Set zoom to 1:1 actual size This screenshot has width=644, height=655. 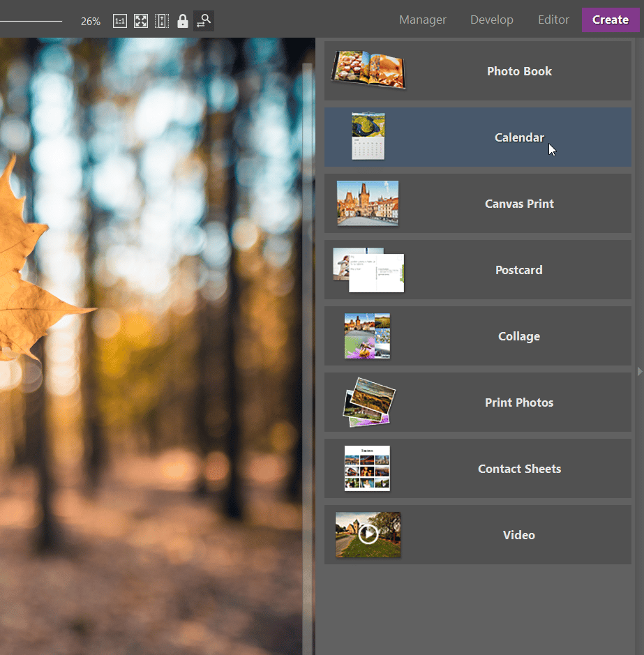point(120,21)
